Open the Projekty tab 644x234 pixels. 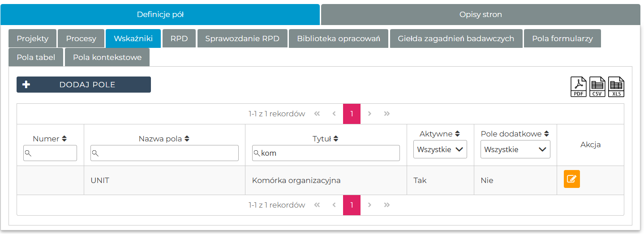tap(32, 38)
